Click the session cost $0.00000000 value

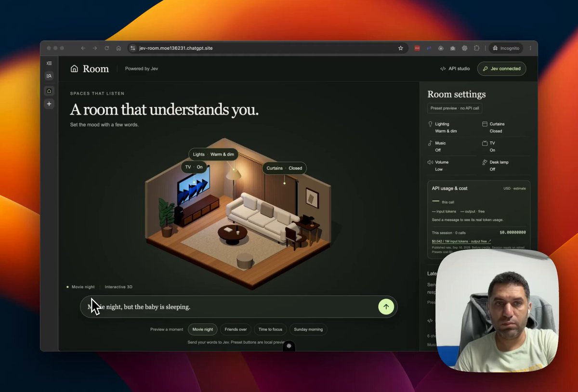tap(512, 233)
